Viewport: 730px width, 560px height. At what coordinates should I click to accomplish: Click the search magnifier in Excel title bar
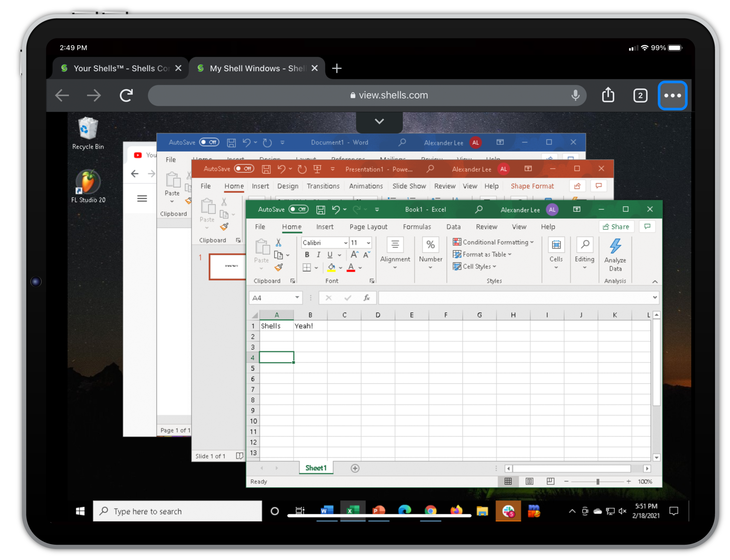(x=479, y=209)
